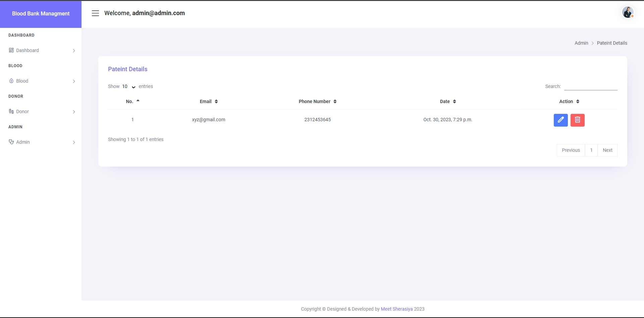The image size is (644, 318).
Task: Toggle the hamburger sidebar menu icon
Action: tap(95, 13)
